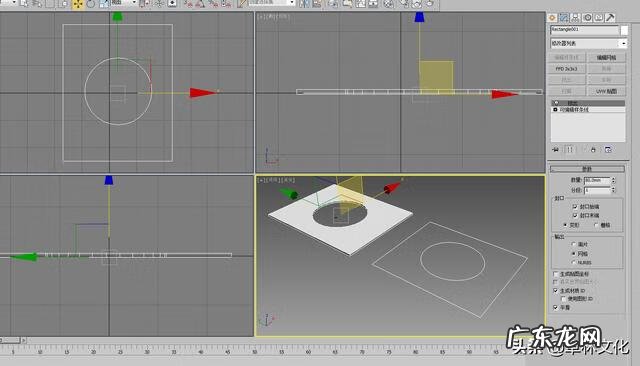Open the Modifier List dropdown
640x366 pixels.
[x=588, y=43]
